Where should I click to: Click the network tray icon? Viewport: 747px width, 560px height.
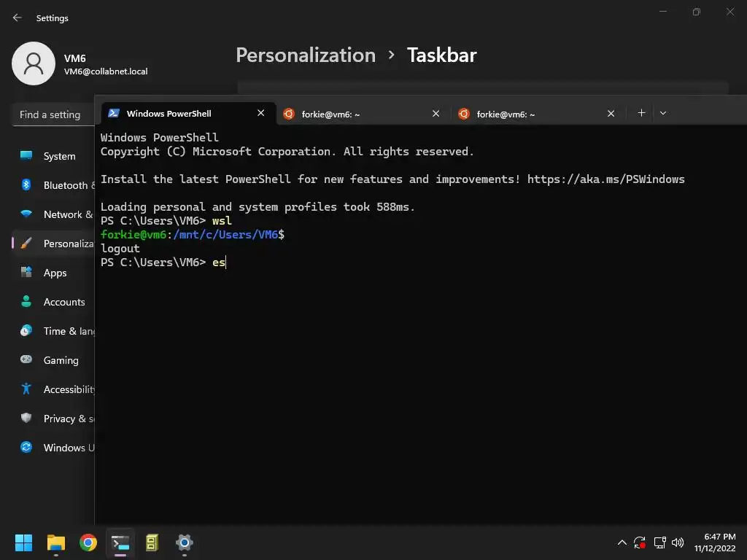(659, 542)
